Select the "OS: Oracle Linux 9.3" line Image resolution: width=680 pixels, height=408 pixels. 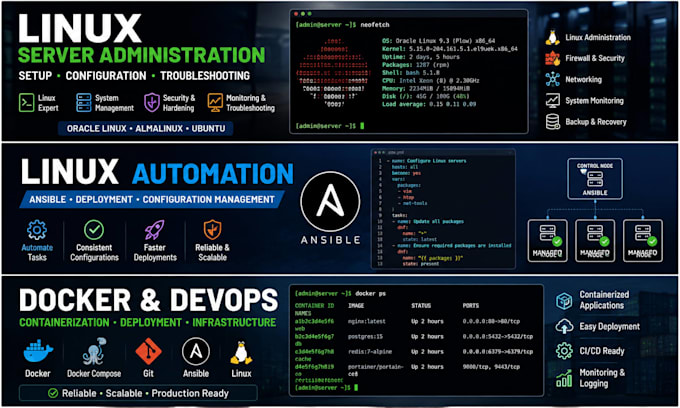tap(438, 40)
